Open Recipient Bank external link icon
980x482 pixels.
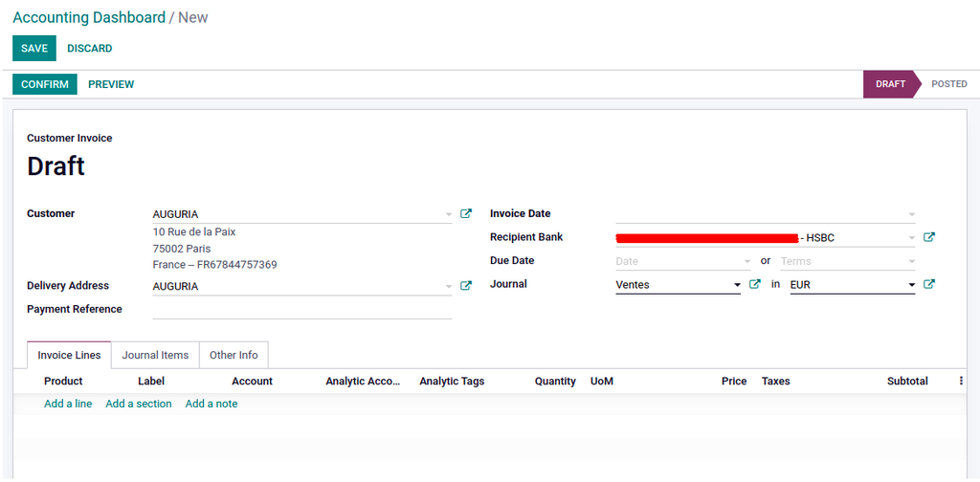[929, 237]
